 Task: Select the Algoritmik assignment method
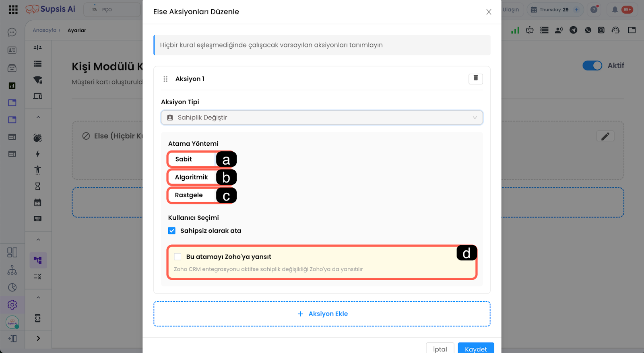[x=192, y=177]
